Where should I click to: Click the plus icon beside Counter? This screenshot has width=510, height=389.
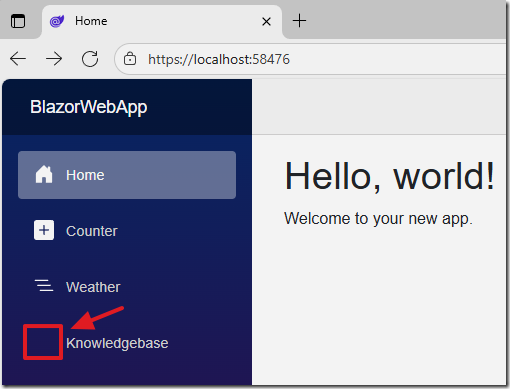44,230
